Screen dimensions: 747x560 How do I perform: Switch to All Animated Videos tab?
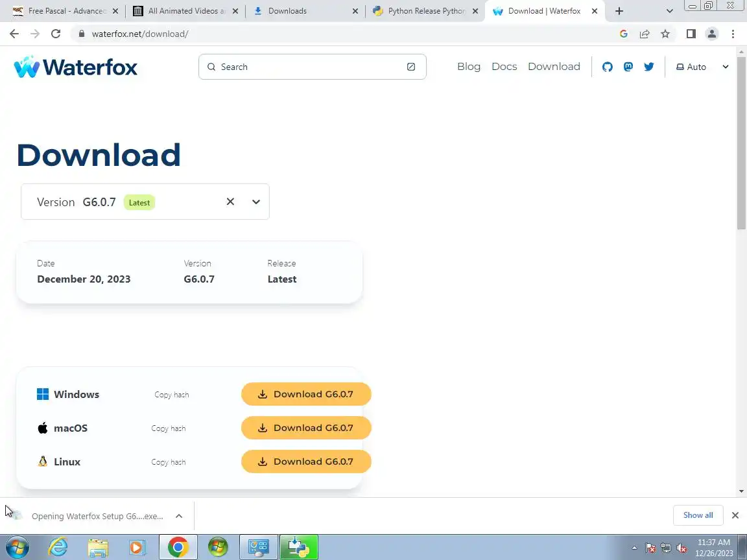(x=186, y=11)
